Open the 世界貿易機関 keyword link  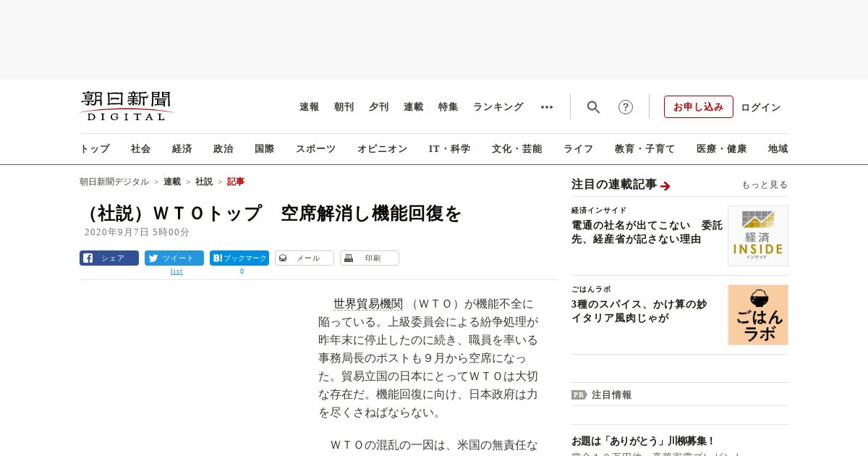coord(368,304)
